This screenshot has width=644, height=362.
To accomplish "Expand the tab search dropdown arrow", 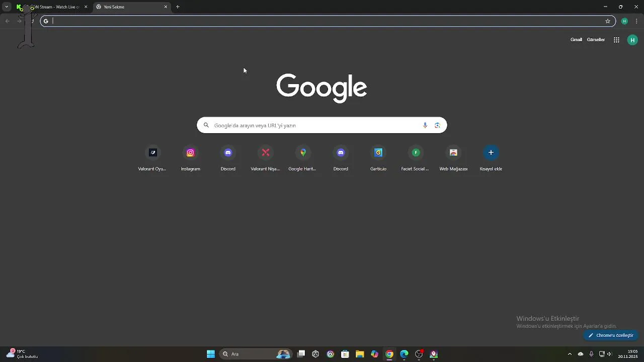I will pyautogui.click(x=7, y=7).
